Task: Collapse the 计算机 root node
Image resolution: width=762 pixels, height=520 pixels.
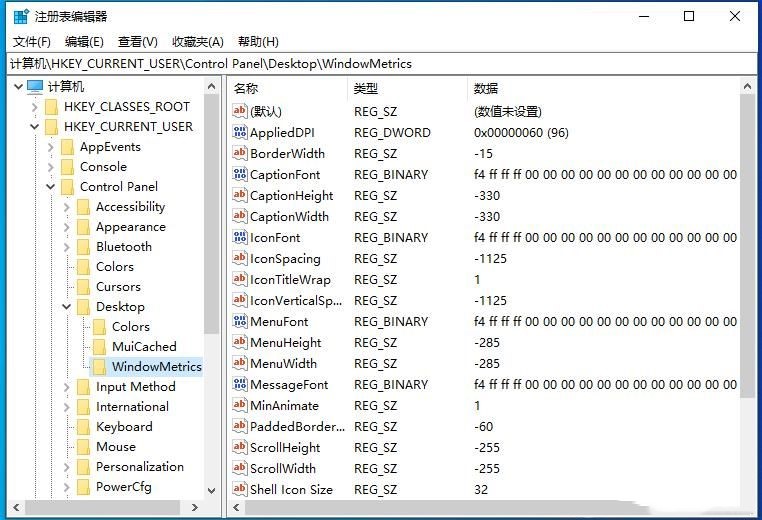Action: point(18,87)
